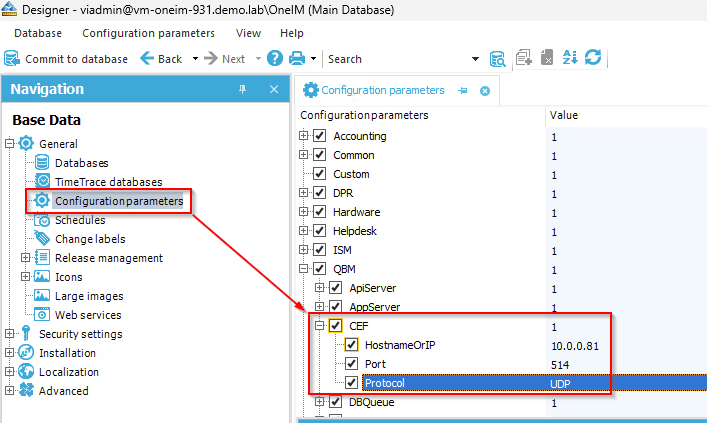
Task: Collapse the QBM parameter node
Action: coord(303,268)
